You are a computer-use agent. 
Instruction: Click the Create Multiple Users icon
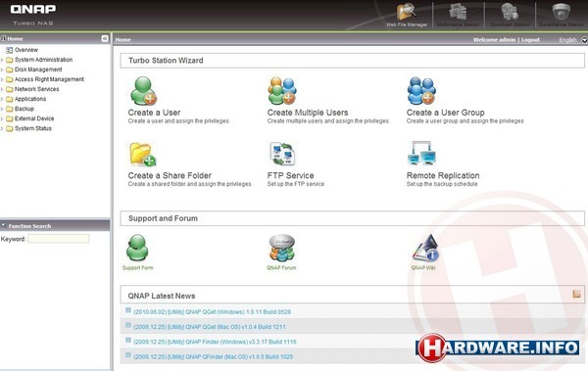[x=282, y=91]
